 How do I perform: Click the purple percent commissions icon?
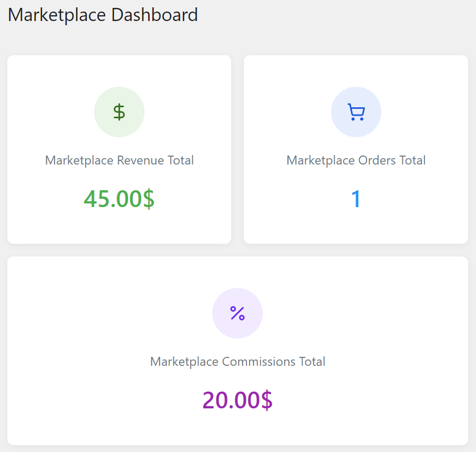(x=237, y=313)
